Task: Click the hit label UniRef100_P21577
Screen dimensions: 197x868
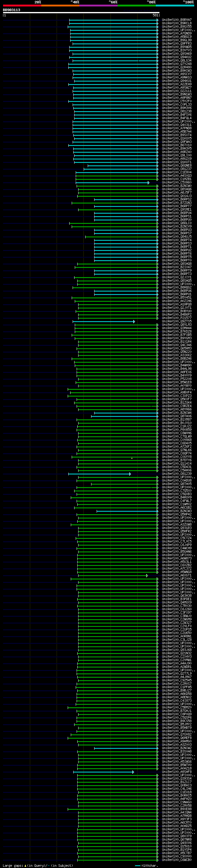Action: coord(177,318)
